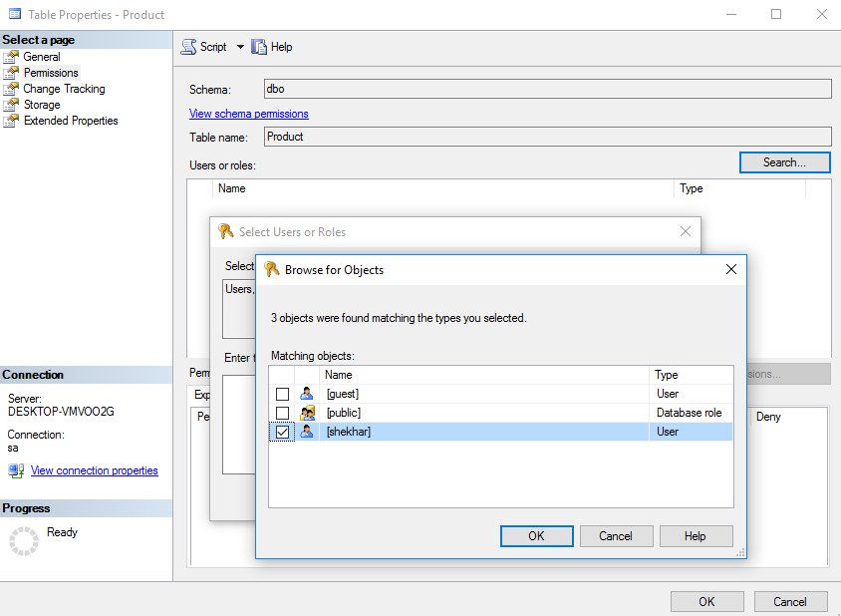The height and width of the screenshot is (616, 841).
Task: Click inside the Table name field
Action: click(448, 136)
